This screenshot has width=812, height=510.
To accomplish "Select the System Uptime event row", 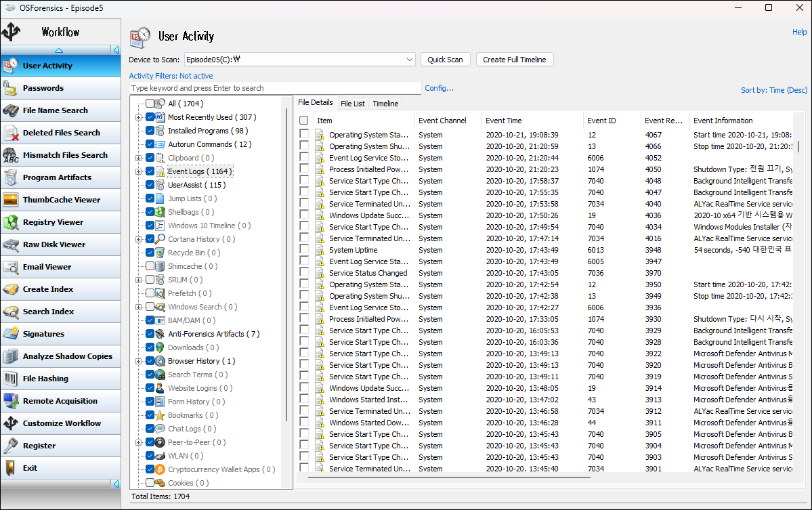I will coord(546,250).
